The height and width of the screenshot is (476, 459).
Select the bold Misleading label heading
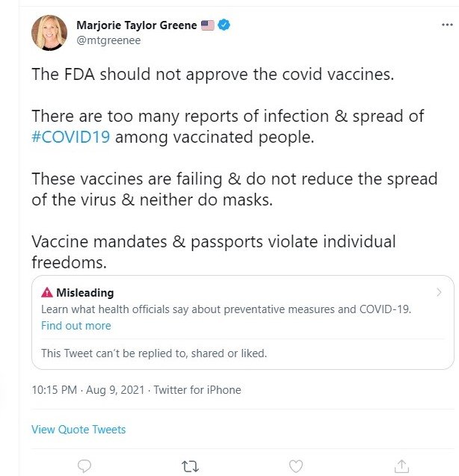[84, 293]
